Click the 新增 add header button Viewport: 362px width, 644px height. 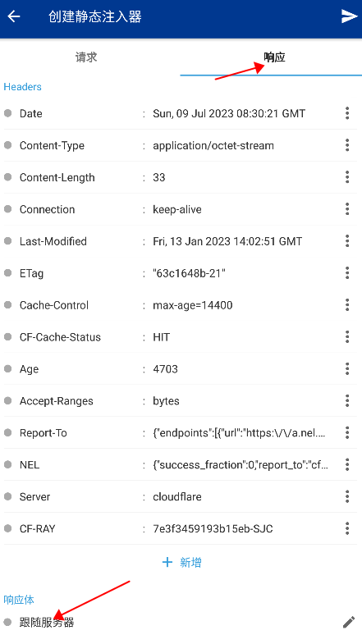tap(181, 562)
